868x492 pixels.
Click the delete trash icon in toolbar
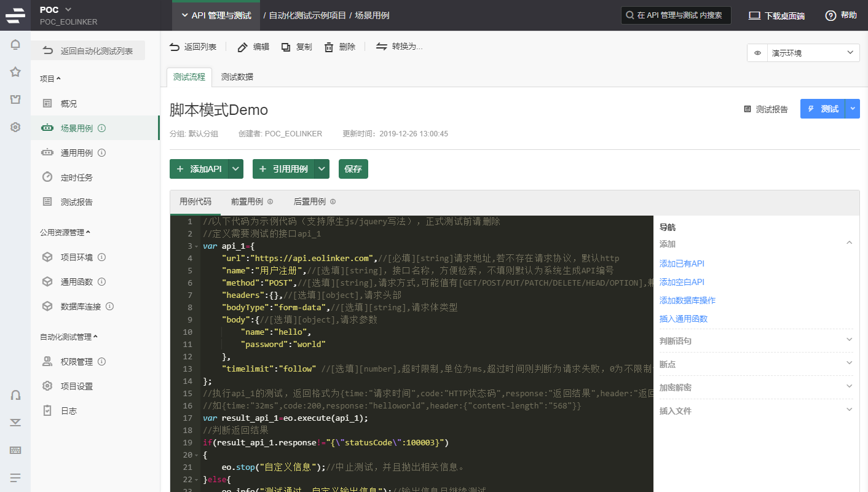329,47
